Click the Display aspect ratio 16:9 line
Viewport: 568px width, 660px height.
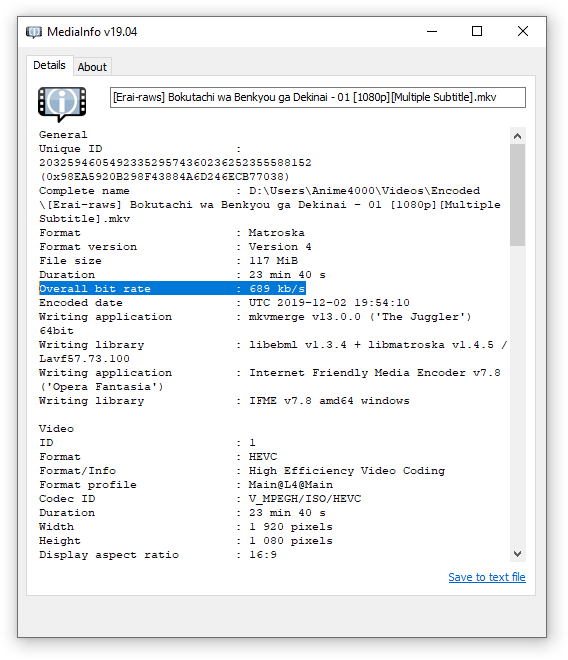pyautogui.click(x=158, y=555)
